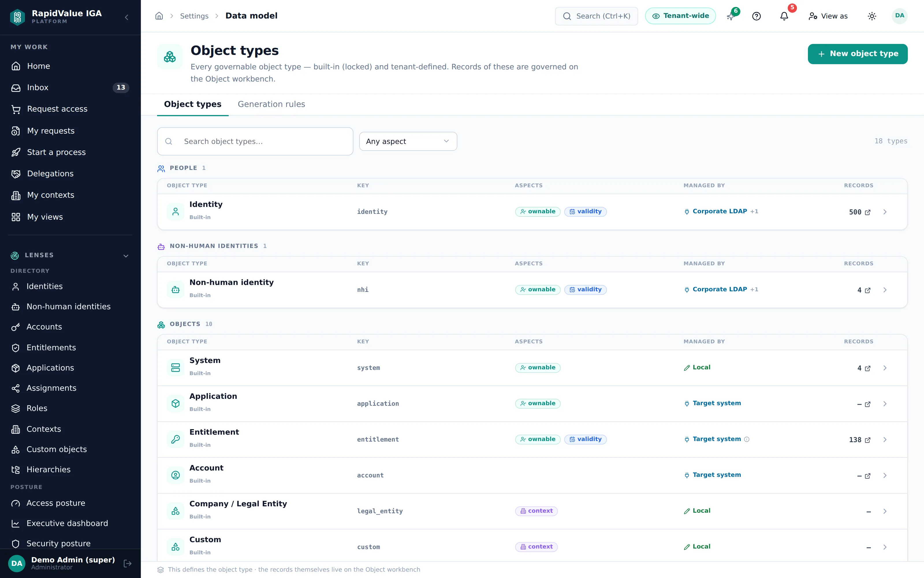Open Non-human identity records external link icon

pos(867,290)
